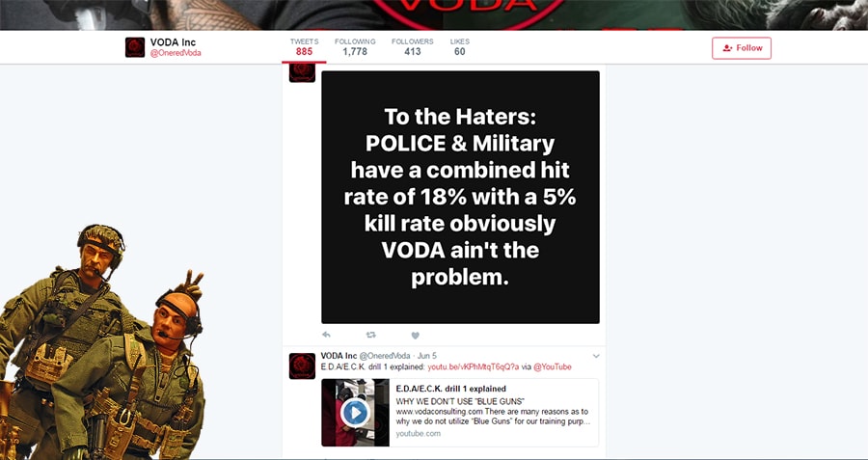This screenshot has height=460, width=868.
Task: Retweet the 'To the Haters' tweet
Action: (x=371, y=335)
